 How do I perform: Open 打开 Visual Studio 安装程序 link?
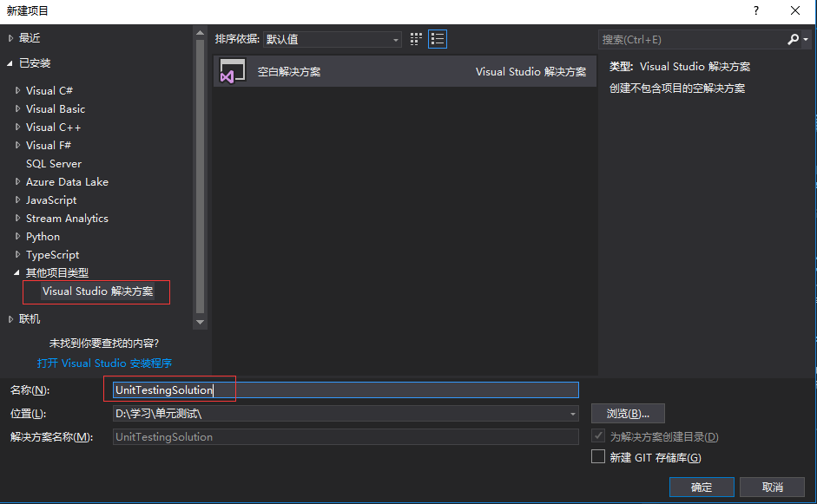tap(104, 363)
